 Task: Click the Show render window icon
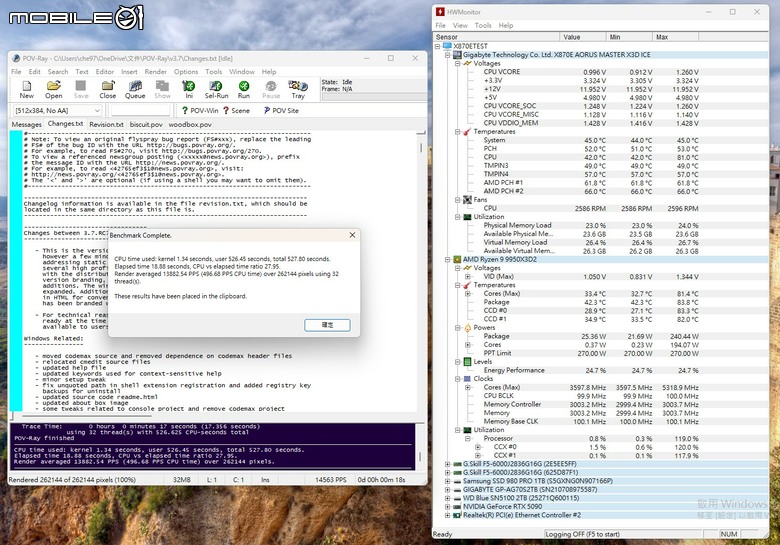(x=162, y=90)
